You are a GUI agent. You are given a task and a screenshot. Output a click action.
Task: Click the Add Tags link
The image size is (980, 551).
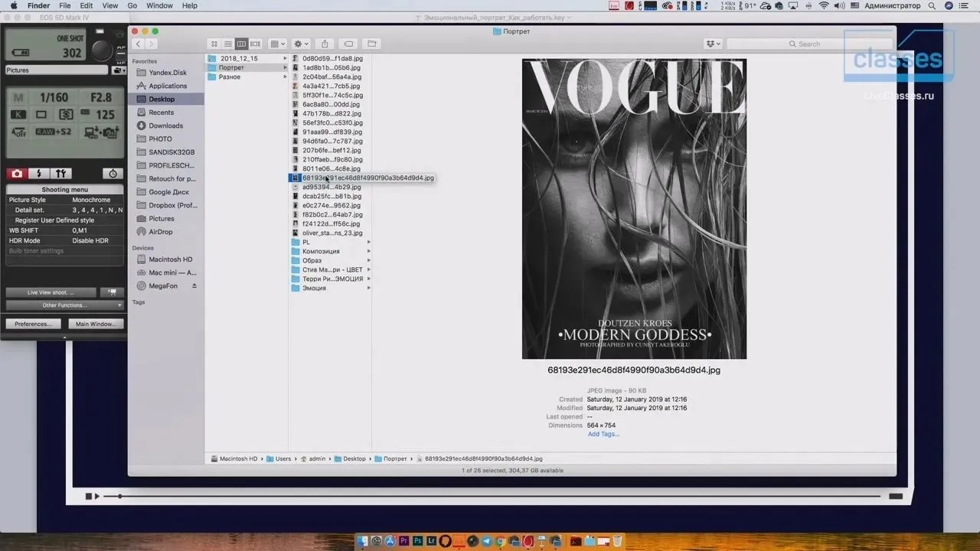pyautogui.click(x=603, y=434)
